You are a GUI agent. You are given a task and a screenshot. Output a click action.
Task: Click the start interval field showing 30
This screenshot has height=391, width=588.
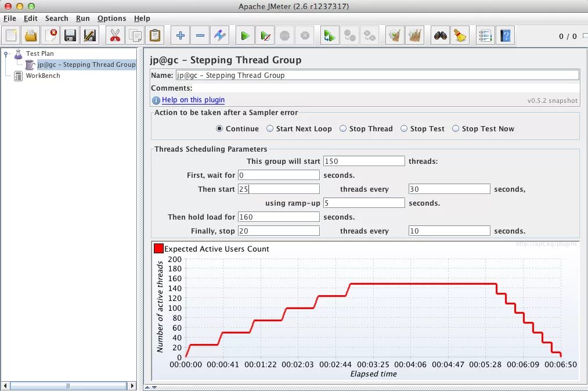[449, 189]
